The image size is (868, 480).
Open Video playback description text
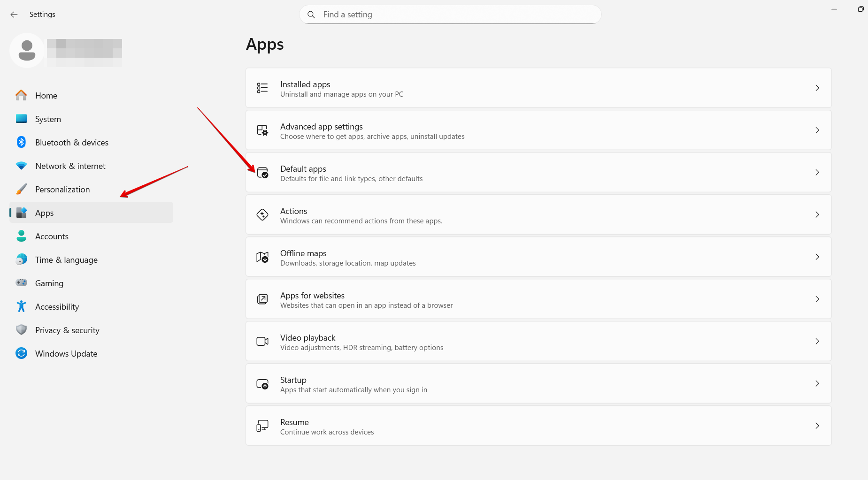tap(361, 348)
